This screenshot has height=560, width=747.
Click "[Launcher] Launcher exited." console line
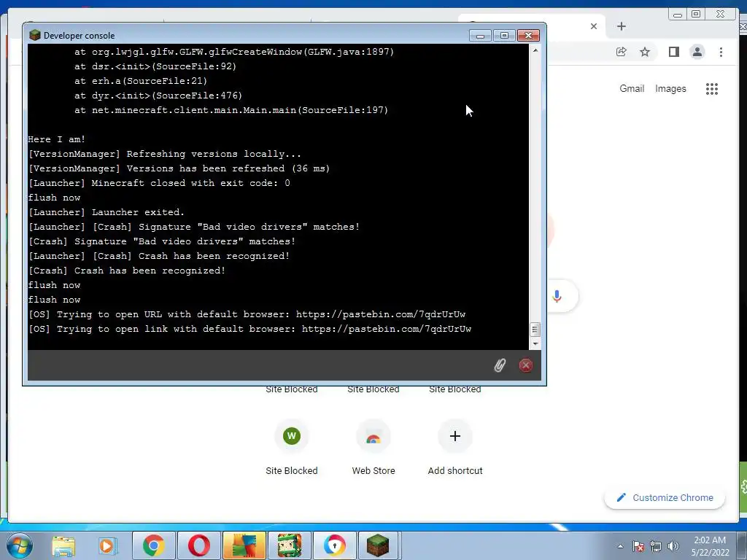[x=107, y=212]
